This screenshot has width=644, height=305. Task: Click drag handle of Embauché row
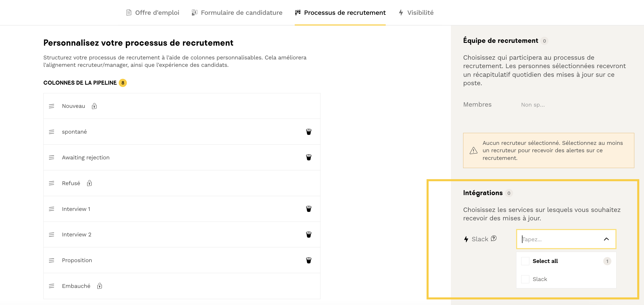pyautogui.click(x=51, y=286)
